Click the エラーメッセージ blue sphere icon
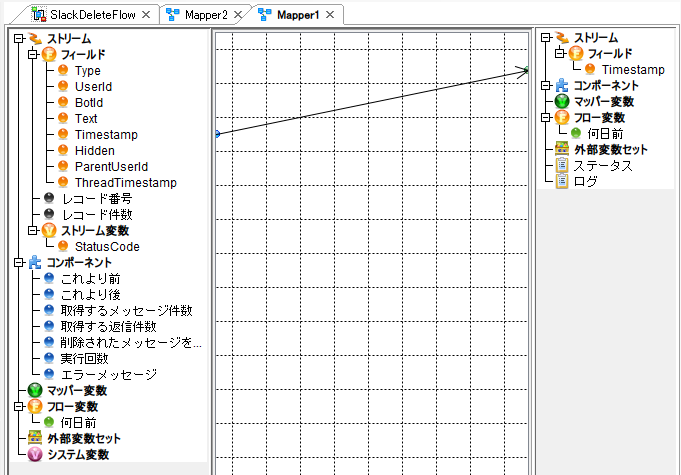The image size is (681, 475). (49, 374)
